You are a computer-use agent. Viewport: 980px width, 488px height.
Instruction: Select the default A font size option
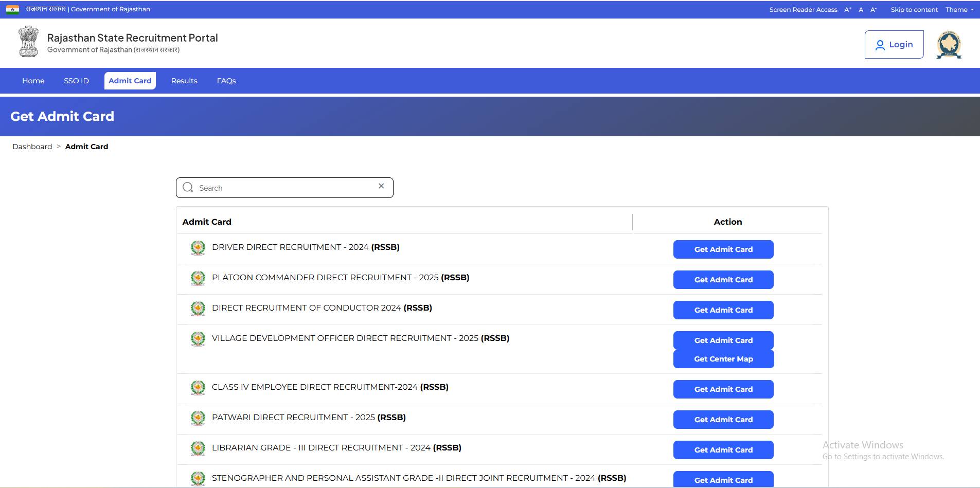(861, 9)
